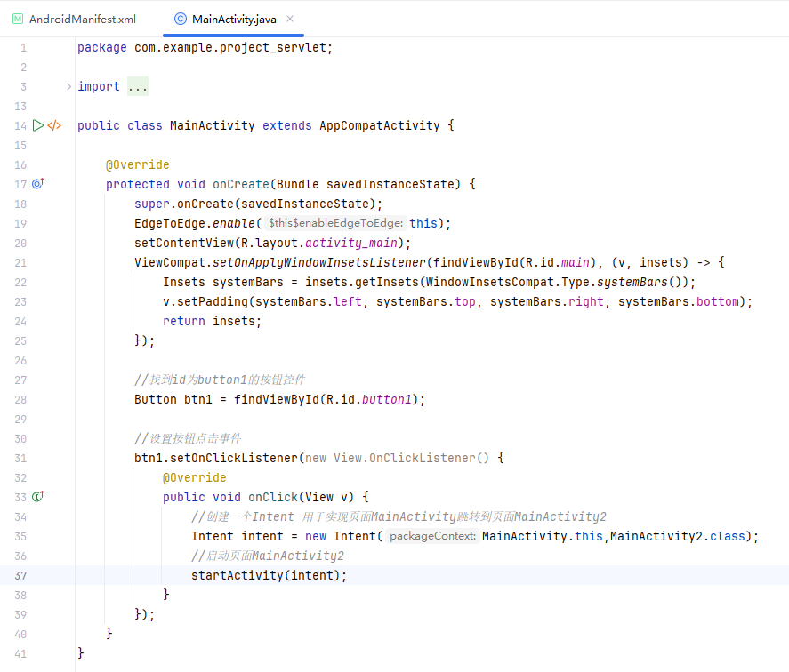Click startActivity(intent) statement

269,575
